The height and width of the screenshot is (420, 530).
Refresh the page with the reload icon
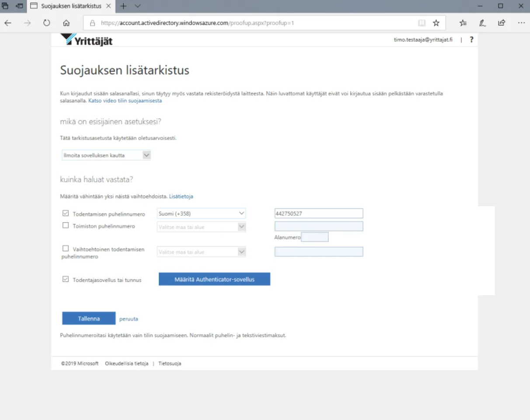click(47, 23)
